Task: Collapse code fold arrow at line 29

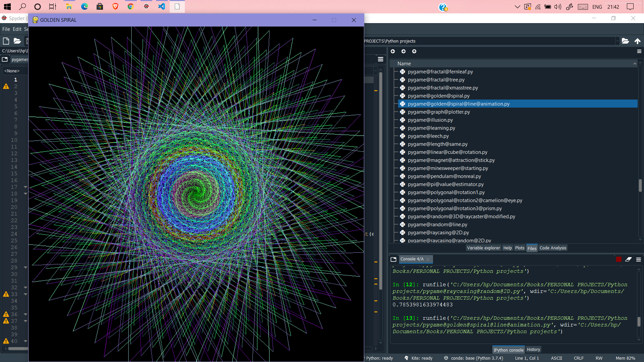Action: [25, 267]
